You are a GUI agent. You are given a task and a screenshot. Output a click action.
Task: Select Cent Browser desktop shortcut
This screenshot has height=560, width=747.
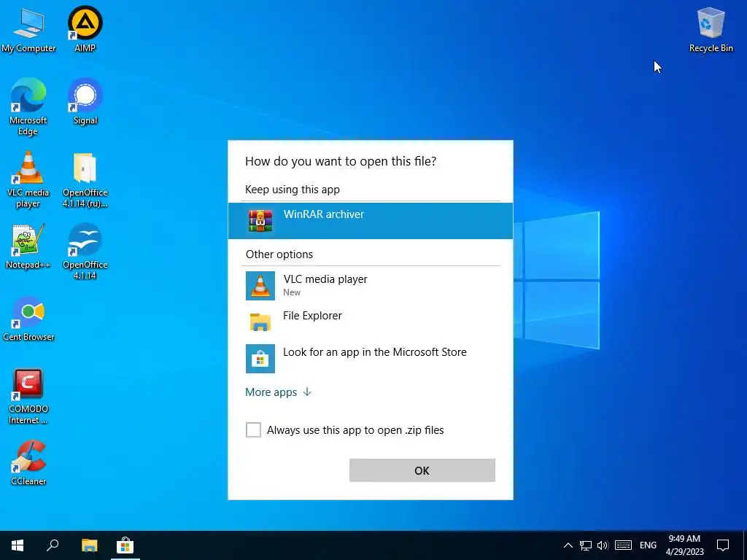tap(28, 319)
